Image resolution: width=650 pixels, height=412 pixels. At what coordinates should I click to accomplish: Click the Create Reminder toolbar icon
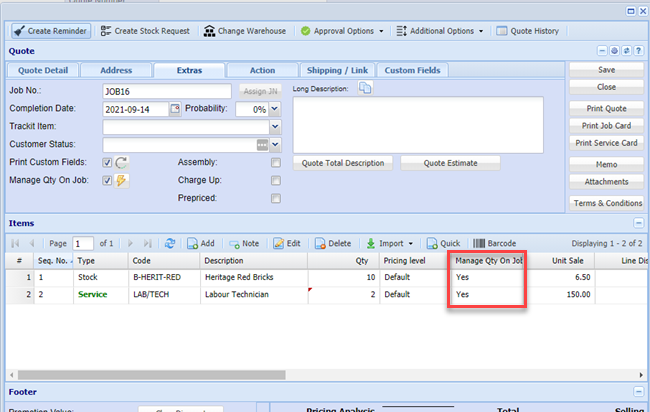(x=20, y=31)
